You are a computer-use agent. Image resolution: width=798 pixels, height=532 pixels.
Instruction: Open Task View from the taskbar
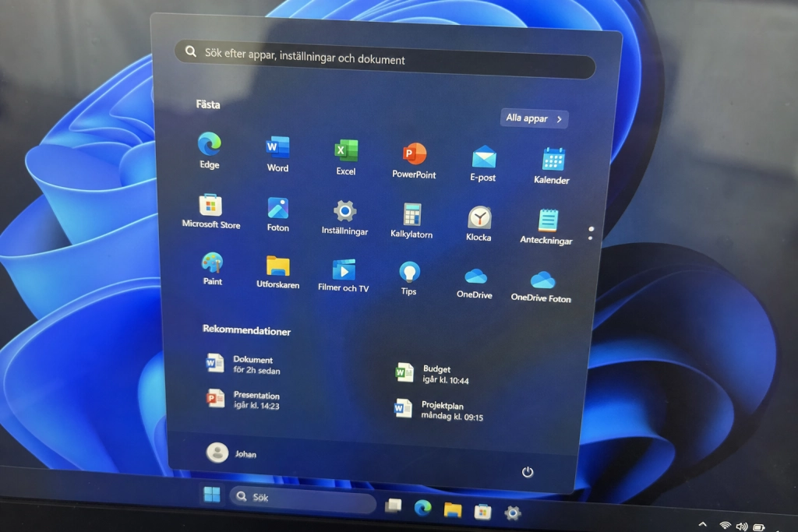393,505
